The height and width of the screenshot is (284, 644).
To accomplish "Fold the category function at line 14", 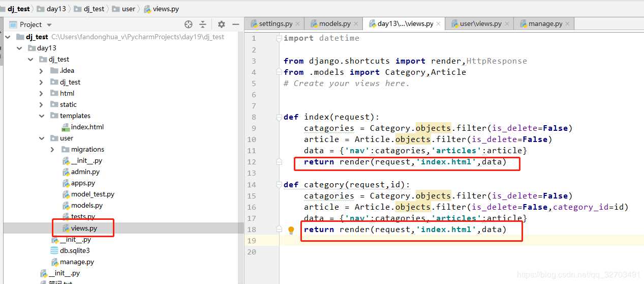I will click(279, 185).
